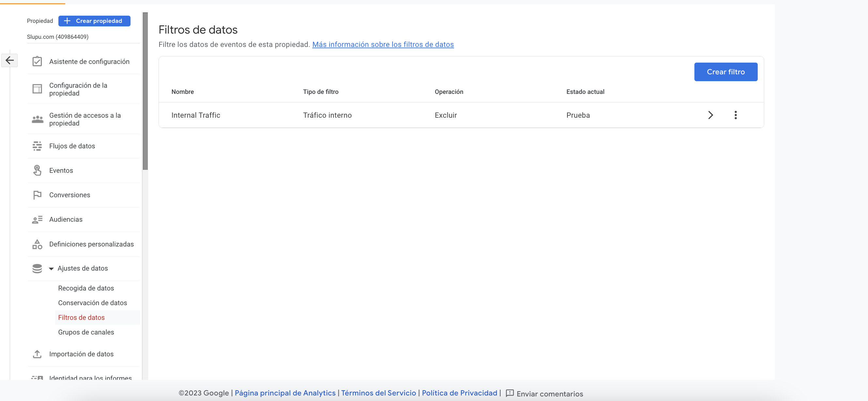Click the Definiciones personalizadas shapes icon
Viewport: 868px width, 401px height.
point(37,244)
